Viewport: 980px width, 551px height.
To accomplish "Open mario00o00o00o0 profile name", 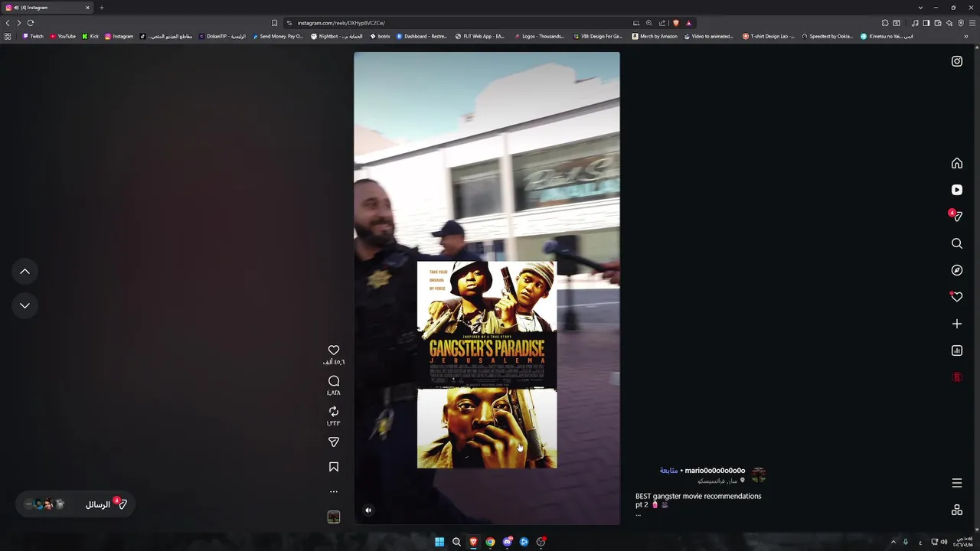I will click(x=715, y=471).
